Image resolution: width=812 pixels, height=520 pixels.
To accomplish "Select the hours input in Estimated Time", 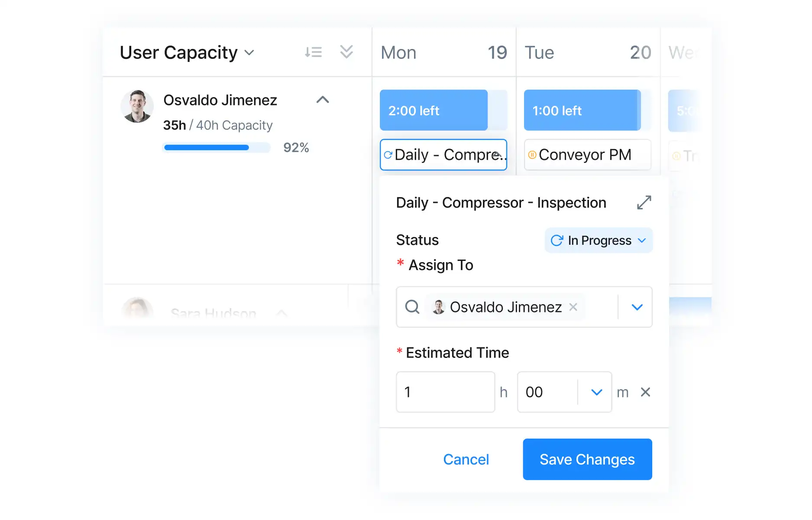I will click(445, 392).
